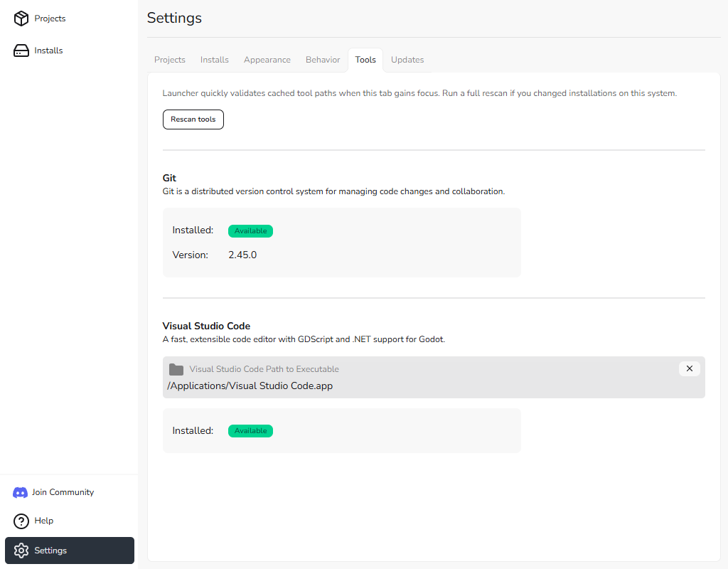Click the Projects cube icon in sidebar
Viewport: 728px width, 569px height.
[x=21, y=18]
